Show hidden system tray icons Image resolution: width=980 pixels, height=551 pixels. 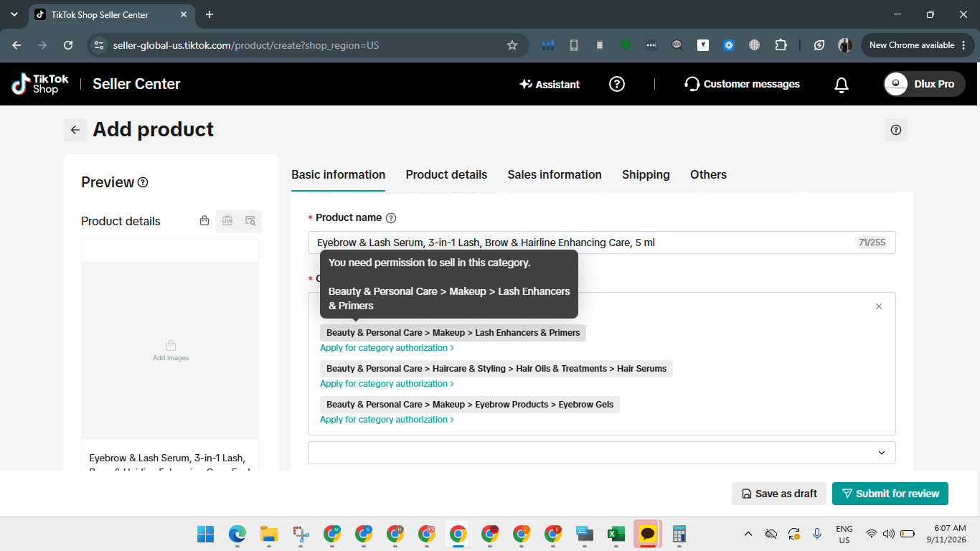pos(748,534)
